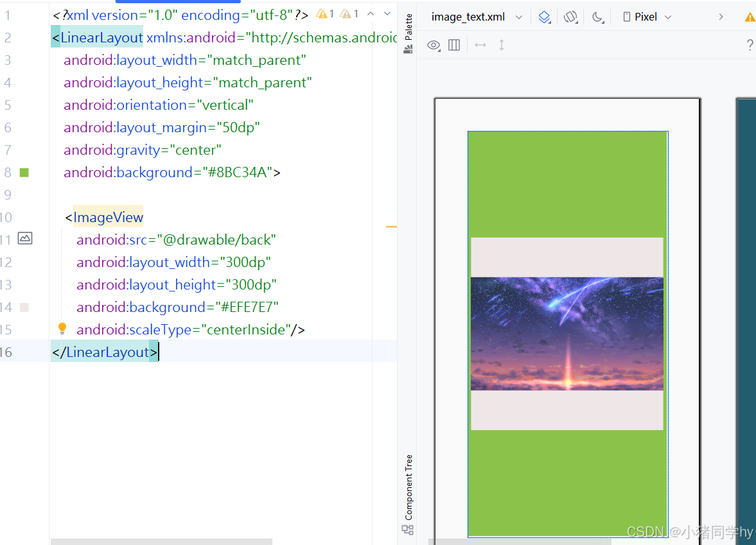
Task: Click the ImageView layout_height "300dp" value
Action: tap(251, 285)
